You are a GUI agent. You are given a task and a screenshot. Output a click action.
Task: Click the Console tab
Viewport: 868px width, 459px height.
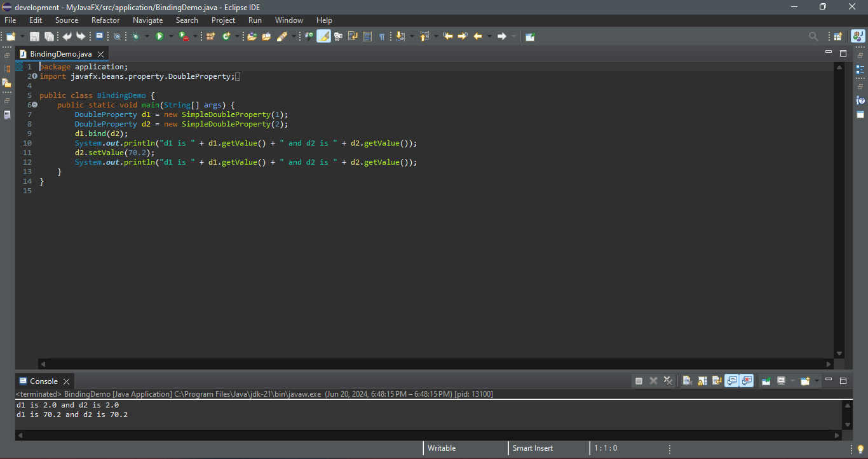point(44,381)
